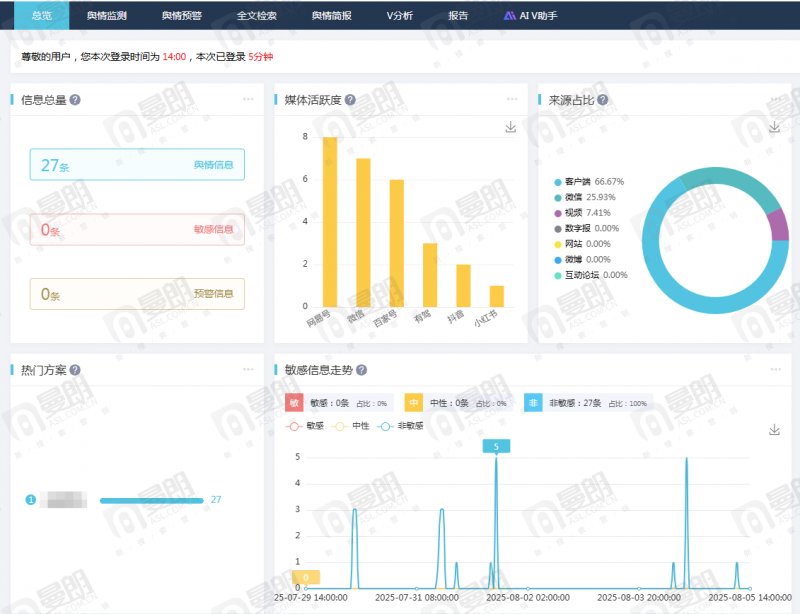Expand more options on 热门方案 panel
The height and width of the screenshot is (614, 800).
(x=248, y=369)
